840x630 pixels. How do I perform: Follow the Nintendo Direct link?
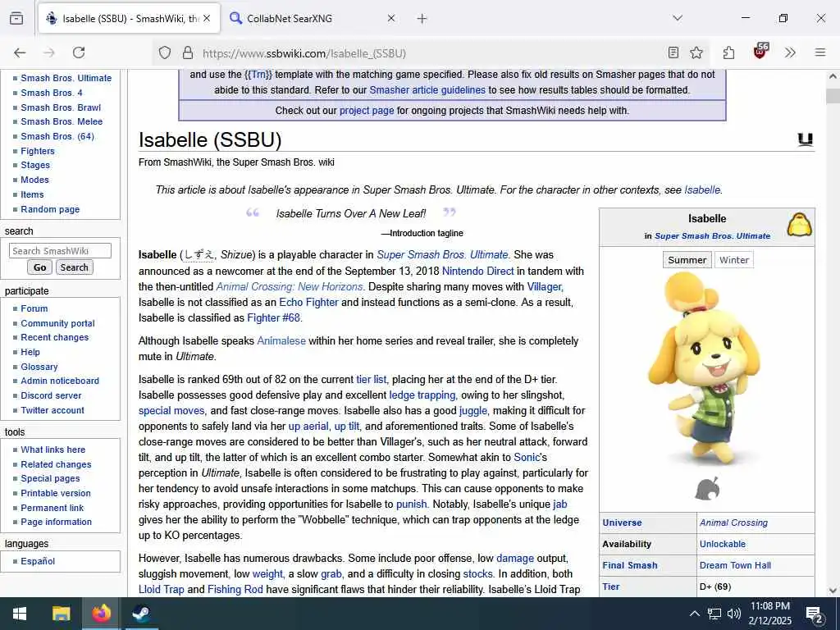(x=478, y=271)
